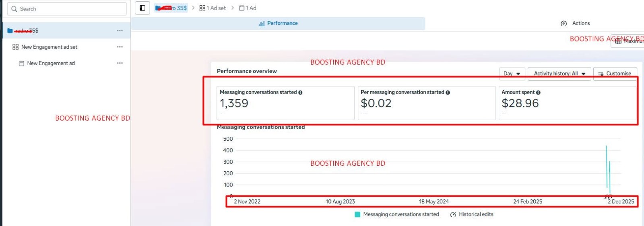Click the historical edits marker on the chart axis
Viewport: 644px width, 226px height.
[609, 196]
